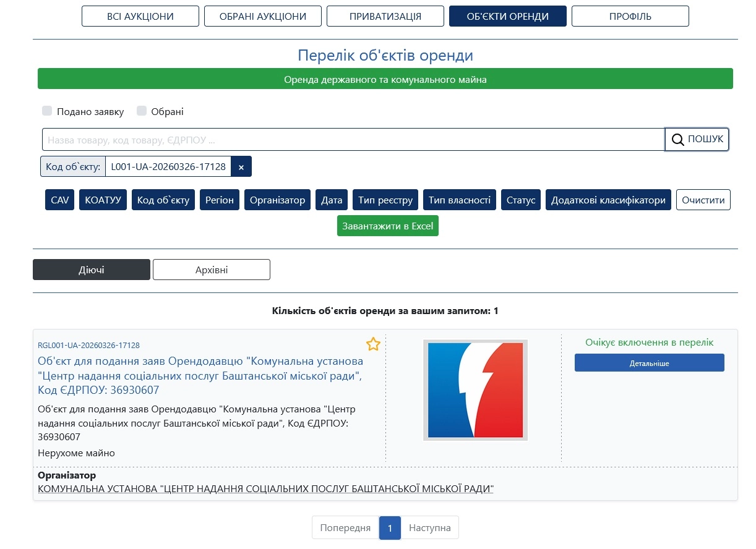The height and width of the screenshot is (549, 756).
Task: Expand the Регіон filter options
Action: pos(220,200)
